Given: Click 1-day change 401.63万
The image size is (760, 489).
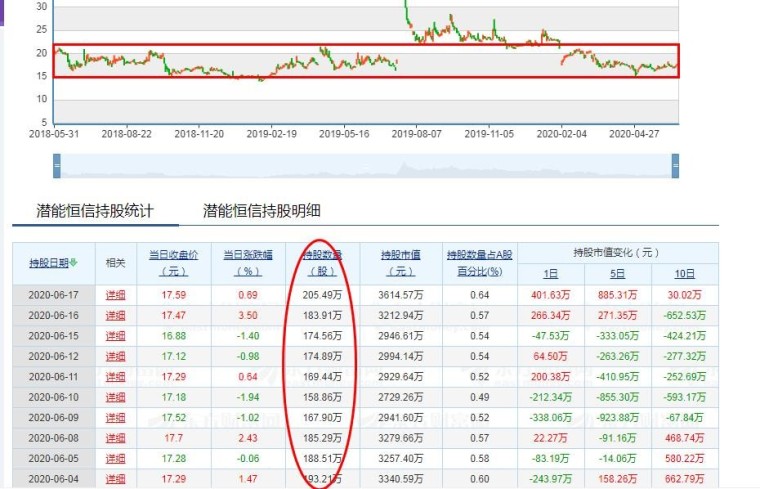Looking at the screenshot, I should (x=551, y=295).
